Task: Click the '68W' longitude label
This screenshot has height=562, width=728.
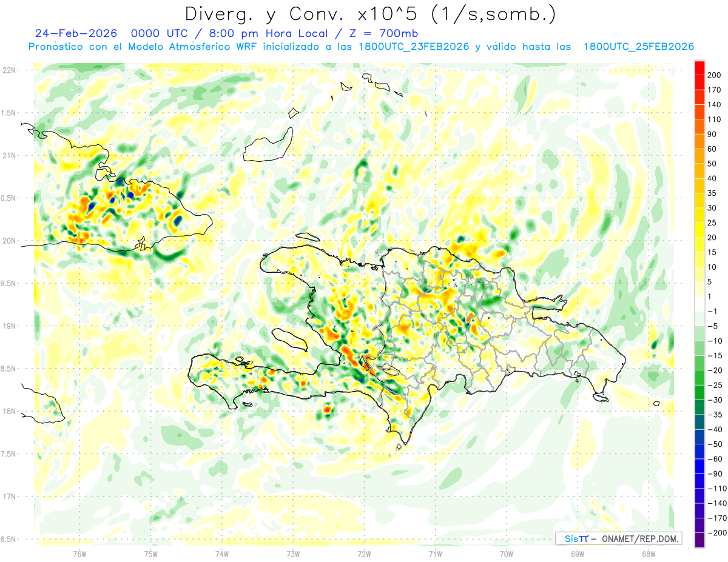Action: pos(648,554)
